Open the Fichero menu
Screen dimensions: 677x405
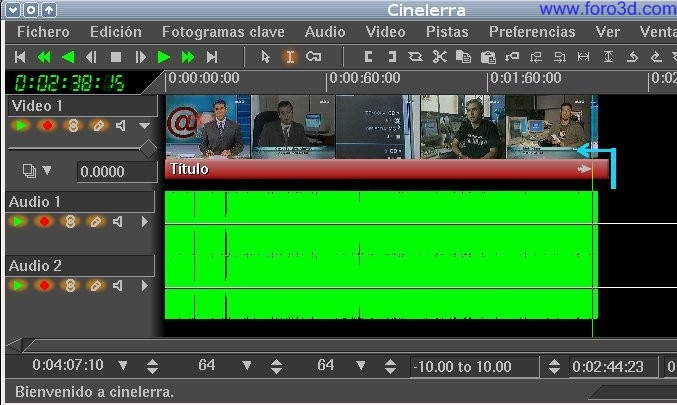coord(43,32)
